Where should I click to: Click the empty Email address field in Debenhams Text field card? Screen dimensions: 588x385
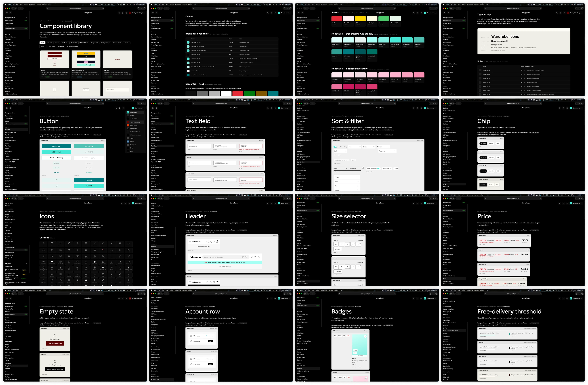click(x=199, y=146)
